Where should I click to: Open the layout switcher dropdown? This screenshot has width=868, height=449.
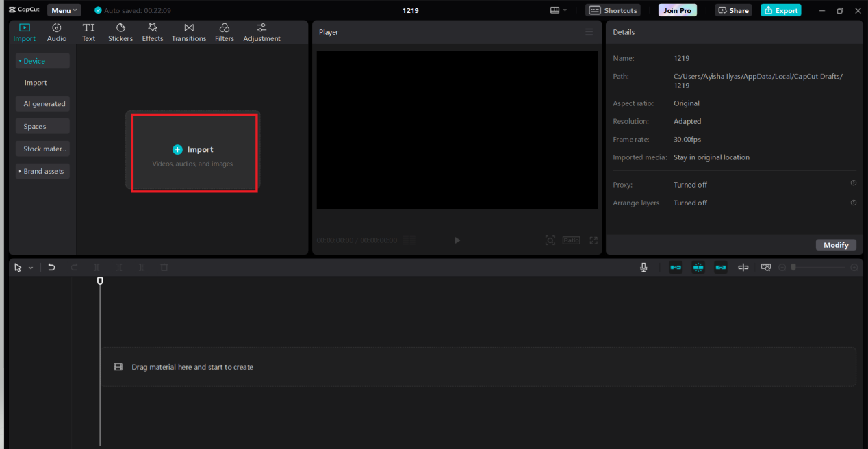[559, 10]
